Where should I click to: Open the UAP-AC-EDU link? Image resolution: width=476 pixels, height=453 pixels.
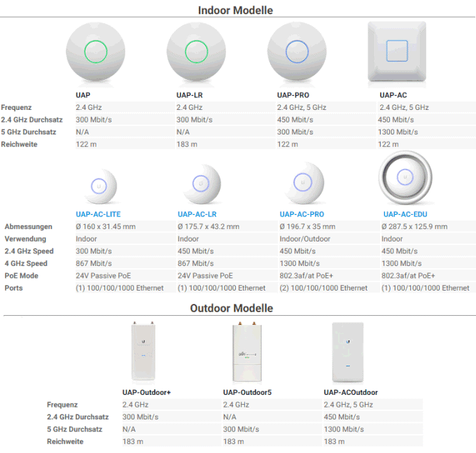tap(405, 214)
